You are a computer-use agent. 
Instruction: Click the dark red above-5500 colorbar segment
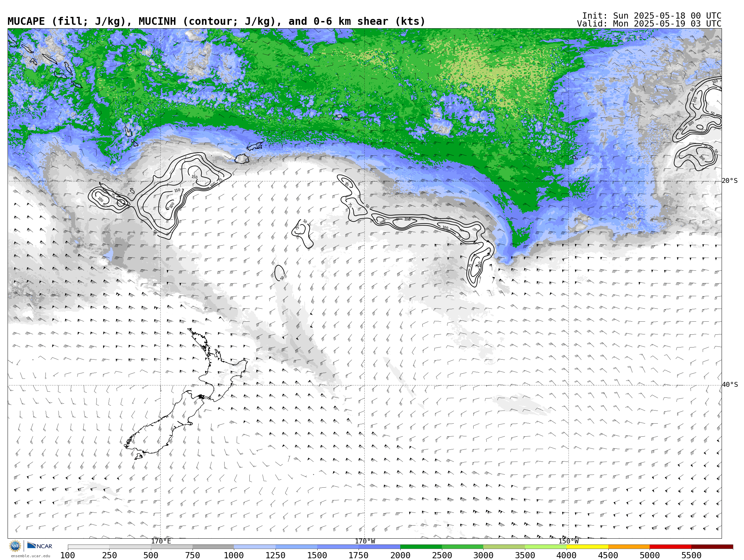tap(712, 547)
